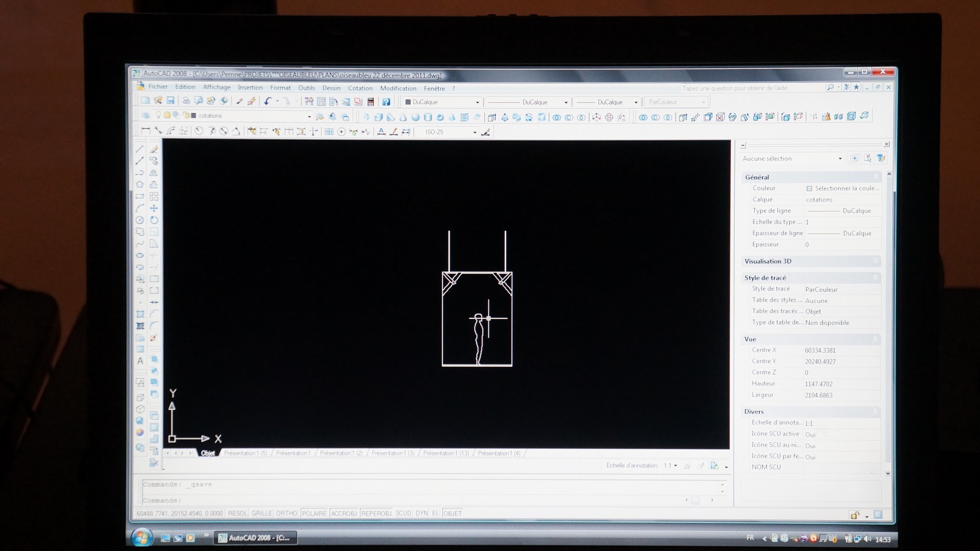The width and height of the screenshot is (980, 551).
Task: Toggle GRILLE grid display
Action: click(x=262, y=513)
